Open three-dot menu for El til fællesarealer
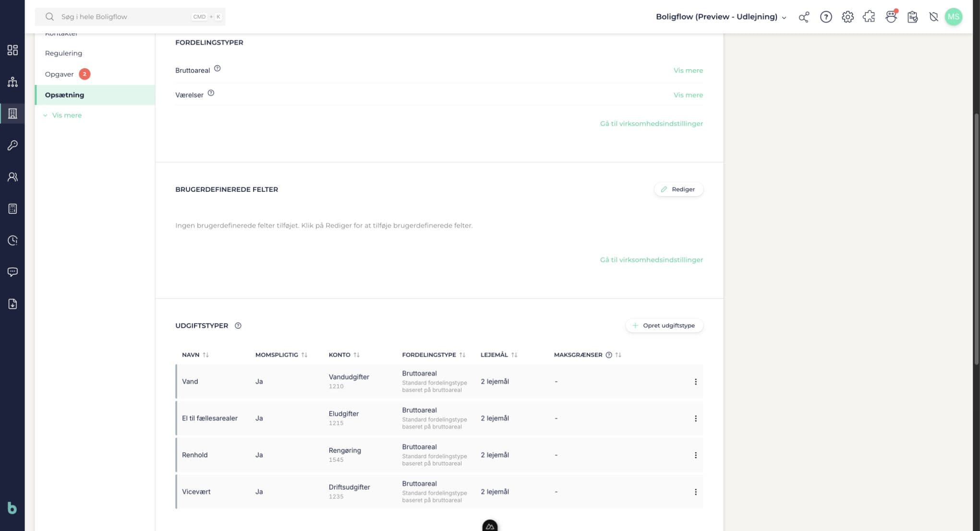The image size is (980, 531). (x=695, y=418)
